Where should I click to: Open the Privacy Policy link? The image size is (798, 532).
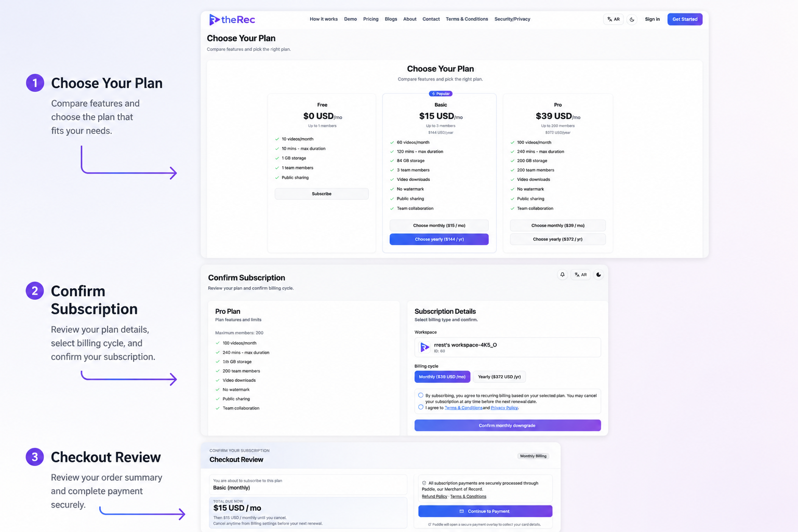click(x=504, y=408)
